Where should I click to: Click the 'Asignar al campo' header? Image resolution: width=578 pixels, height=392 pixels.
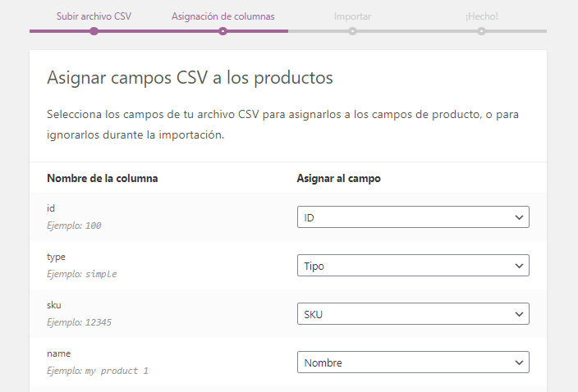(338, 178)
